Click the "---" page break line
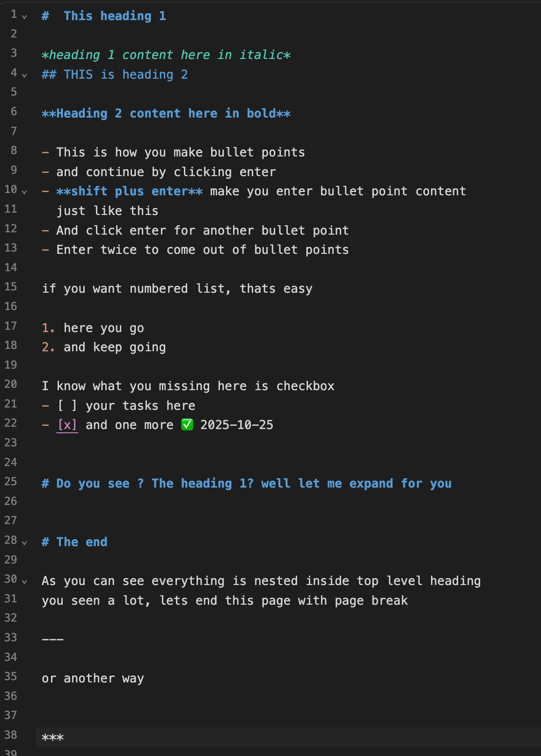The image size is (541, 756). coord(52,639)
